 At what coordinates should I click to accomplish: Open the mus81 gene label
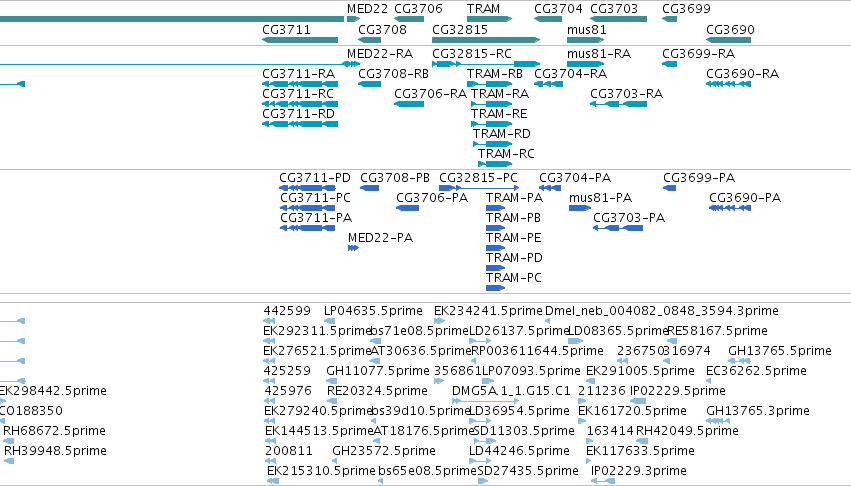point(586,30)
